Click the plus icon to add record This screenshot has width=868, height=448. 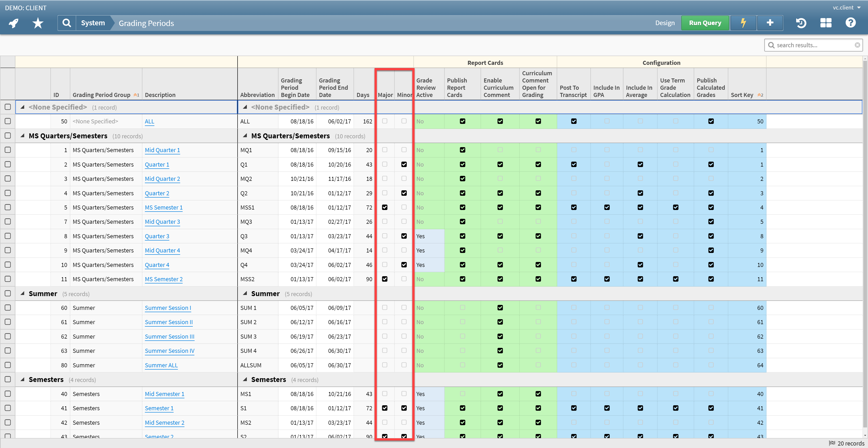click(770, 23)
